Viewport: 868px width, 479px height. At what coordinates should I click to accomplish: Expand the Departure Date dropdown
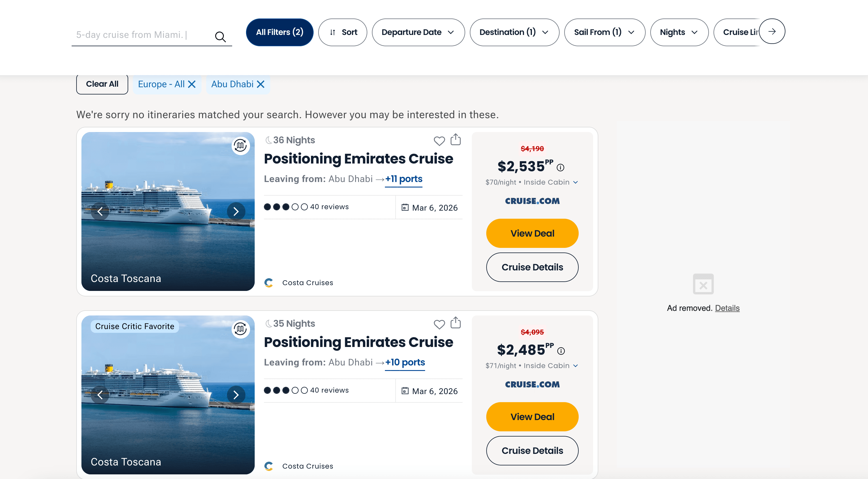coord(418,32)
